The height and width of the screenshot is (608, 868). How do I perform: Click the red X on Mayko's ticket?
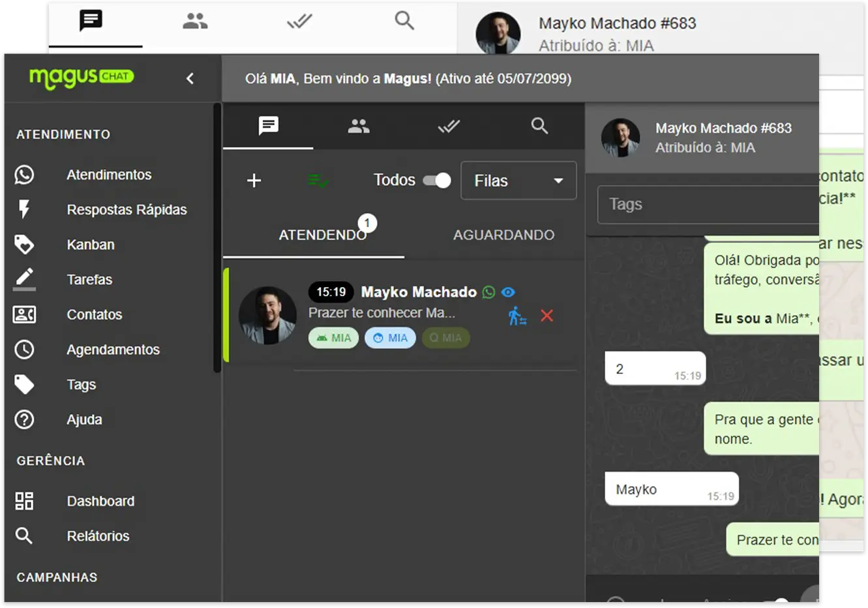[546, 316]
